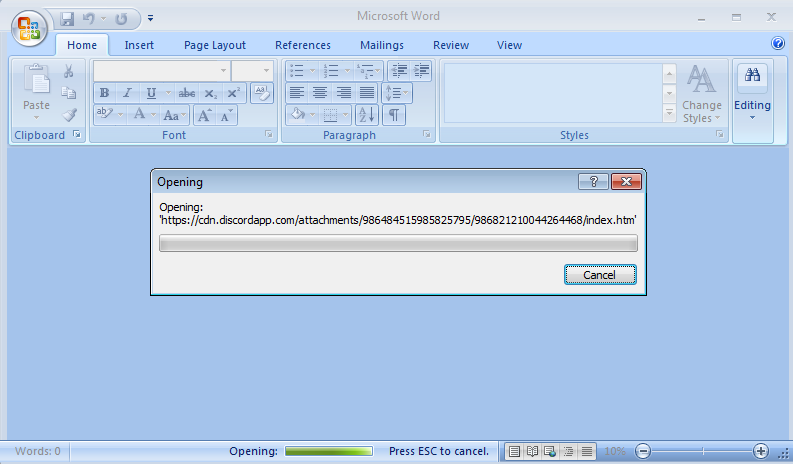
Task: Open Customize Quick Access Toolbar dropdown
Action: (x=150, y=18)
